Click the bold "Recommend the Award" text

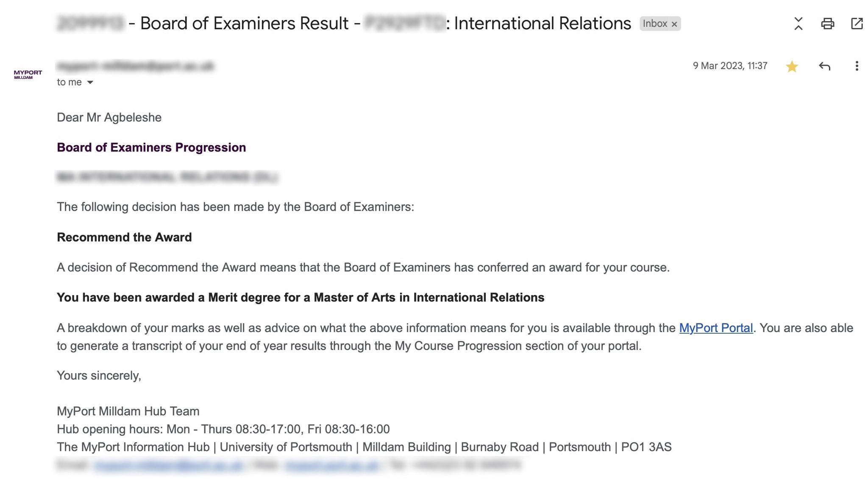pos(124,237)
